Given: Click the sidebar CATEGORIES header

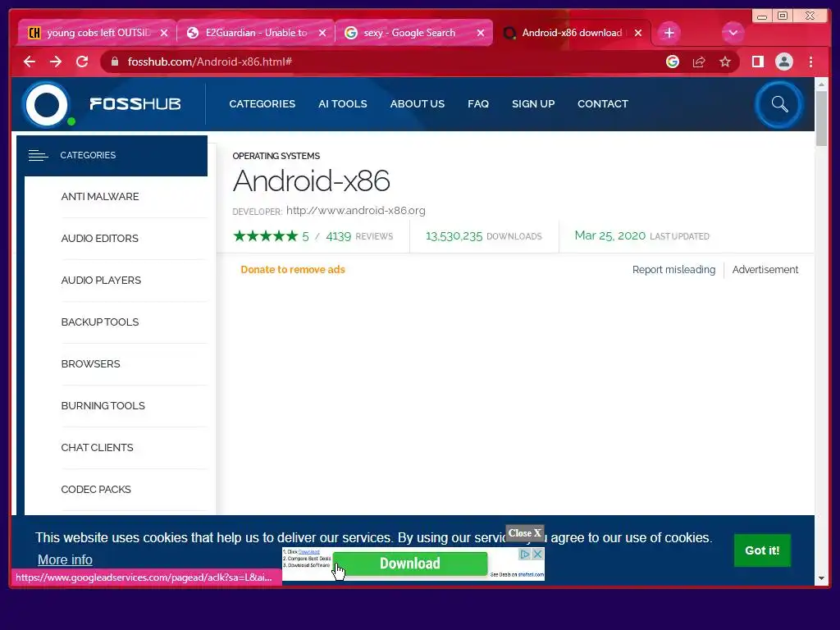Looking at the screenshot, I should [112, 155].
